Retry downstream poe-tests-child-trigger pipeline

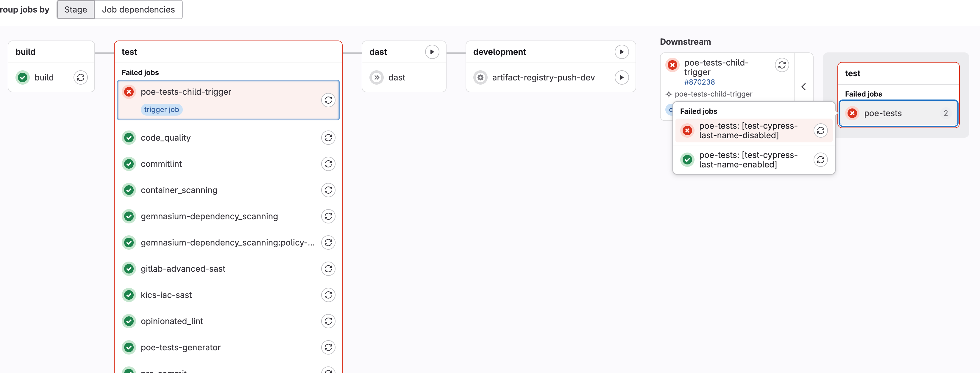pyautogui.click(x=781, y=65)
